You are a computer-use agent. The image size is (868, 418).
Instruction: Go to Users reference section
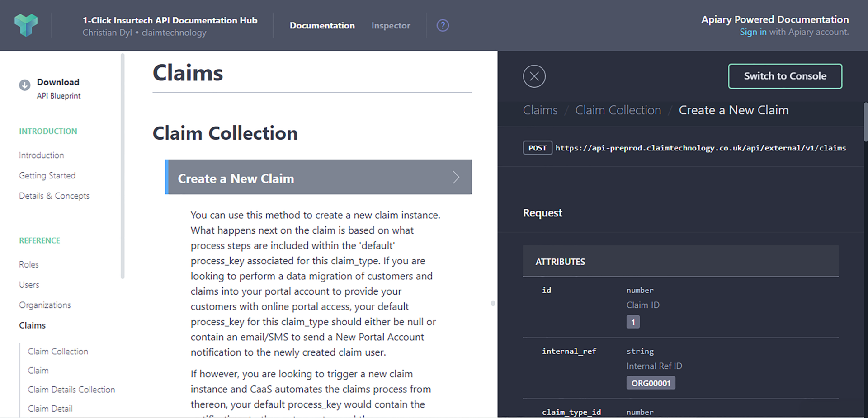point(29,285)
